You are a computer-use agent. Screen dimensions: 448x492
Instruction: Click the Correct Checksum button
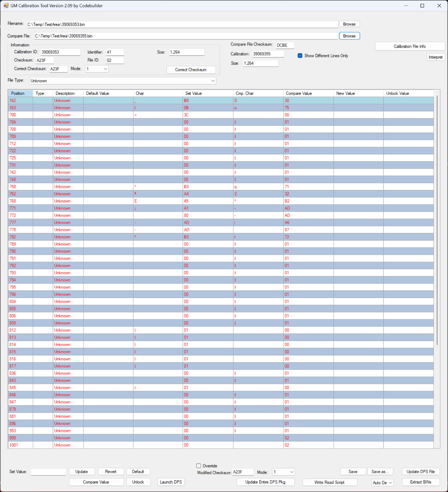191,70
